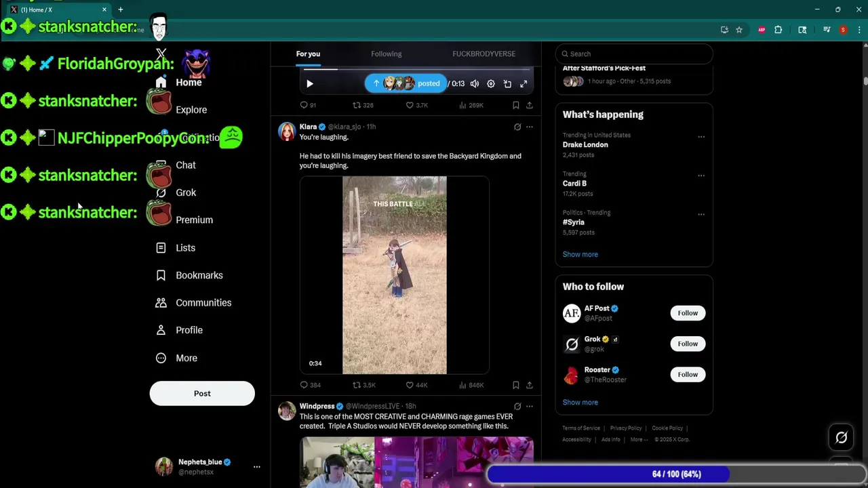The width and height of the screenshot is (868, 488).
Task: Follow Rooster
Action: pyautogui.click(x=688, y=374)
